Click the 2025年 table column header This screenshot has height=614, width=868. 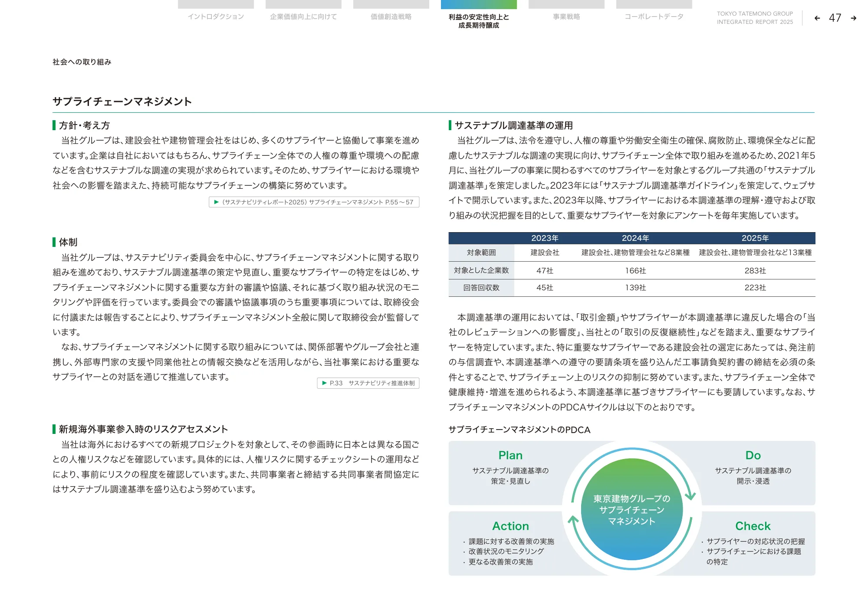(x=755, y=238)
